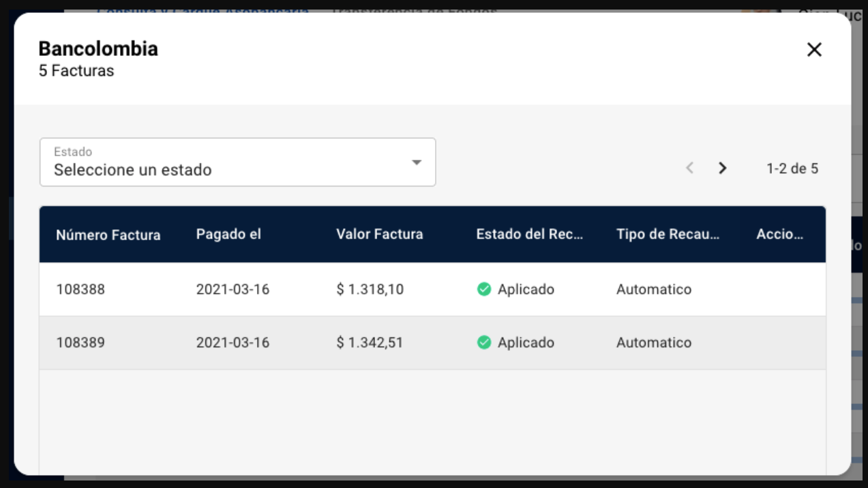Sort by Valor Factura column header
The image size is (868, 488).
[x=380, y=234]
